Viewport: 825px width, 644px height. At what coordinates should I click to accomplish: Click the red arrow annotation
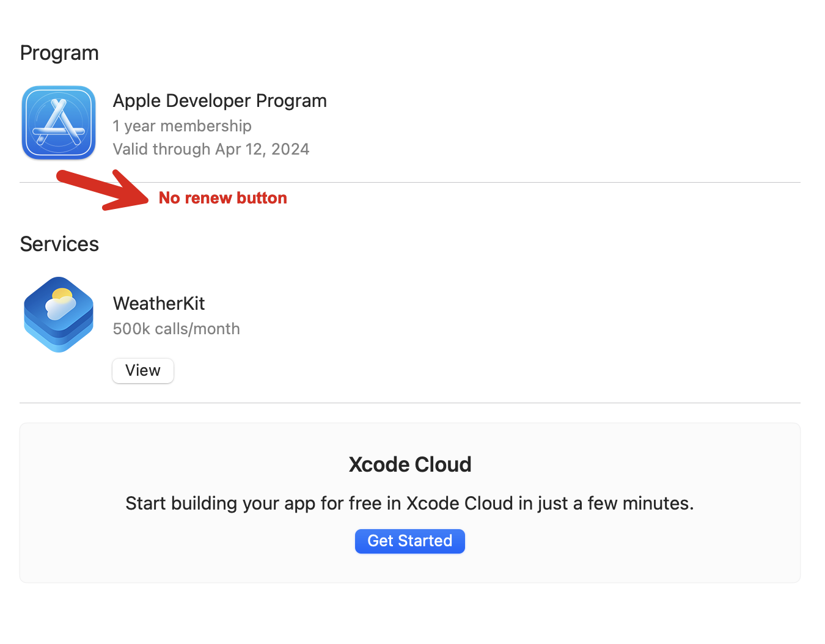pyautogui.click(x=101, y=189)
